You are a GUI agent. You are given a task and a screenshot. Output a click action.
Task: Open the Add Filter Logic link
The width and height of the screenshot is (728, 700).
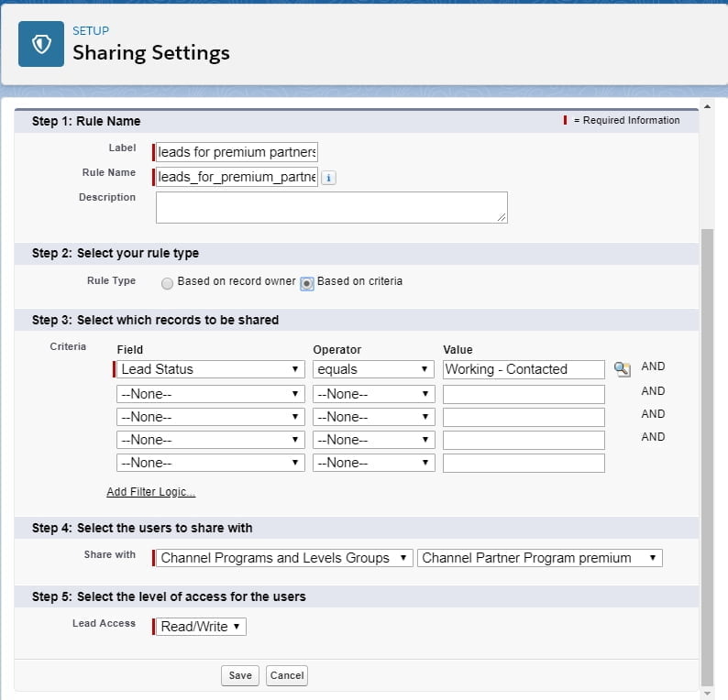coord(151,492)
